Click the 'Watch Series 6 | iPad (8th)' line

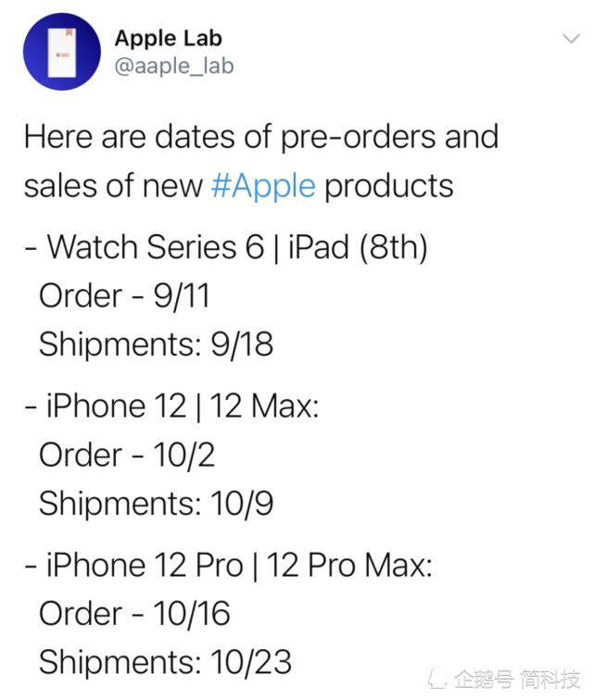227,247
